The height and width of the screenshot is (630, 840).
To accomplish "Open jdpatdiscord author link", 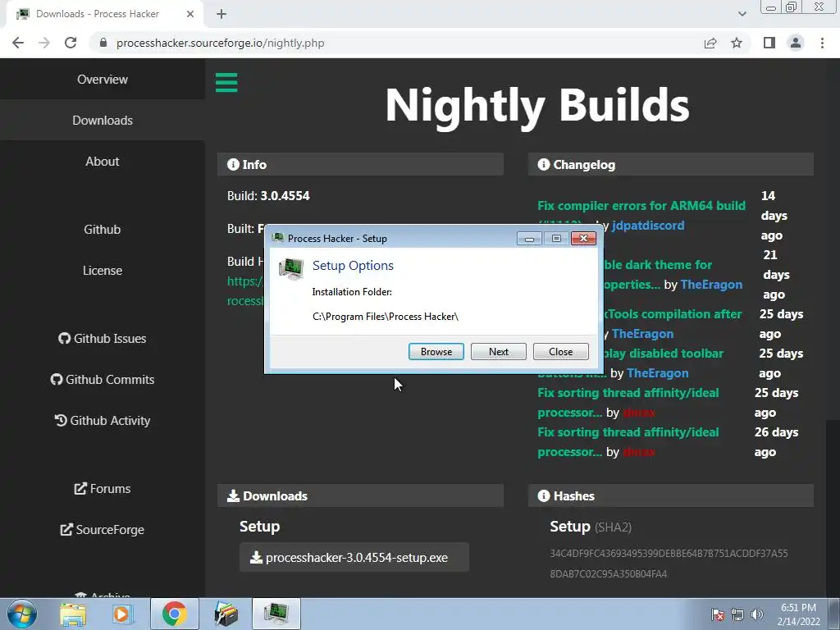I will pos(648,226).
